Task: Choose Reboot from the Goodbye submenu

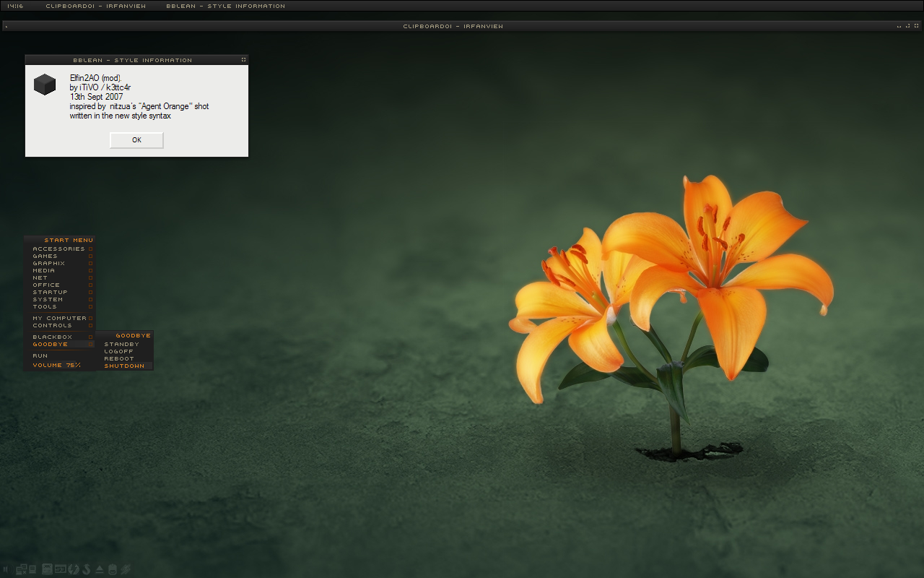Action: pyautogui.click(x=119, y=359)
